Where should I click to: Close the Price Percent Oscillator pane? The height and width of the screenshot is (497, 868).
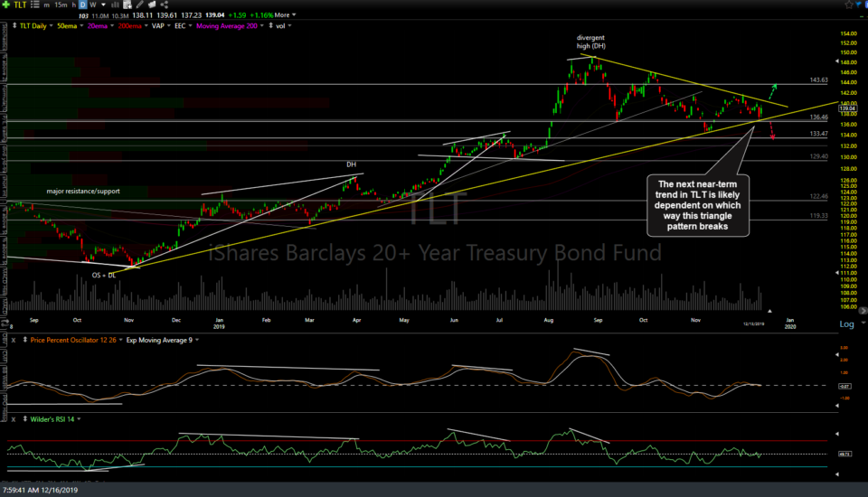pos(14,340)
